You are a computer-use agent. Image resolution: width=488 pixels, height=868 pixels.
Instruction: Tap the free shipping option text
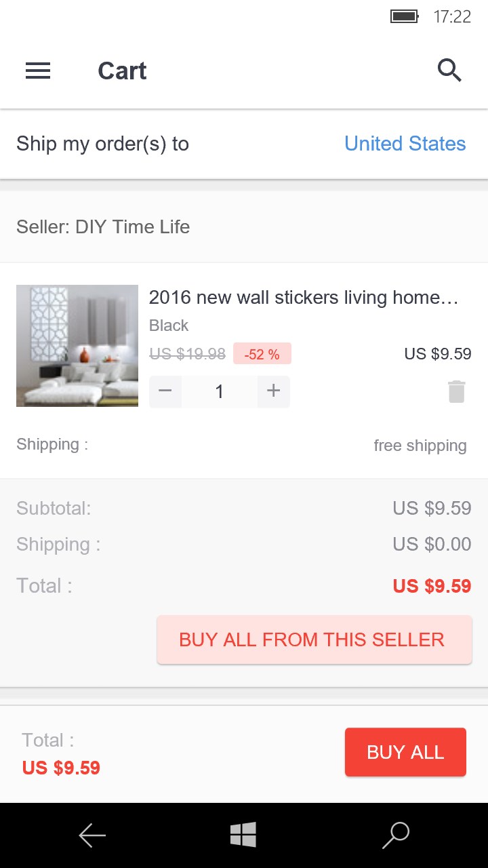420,446
